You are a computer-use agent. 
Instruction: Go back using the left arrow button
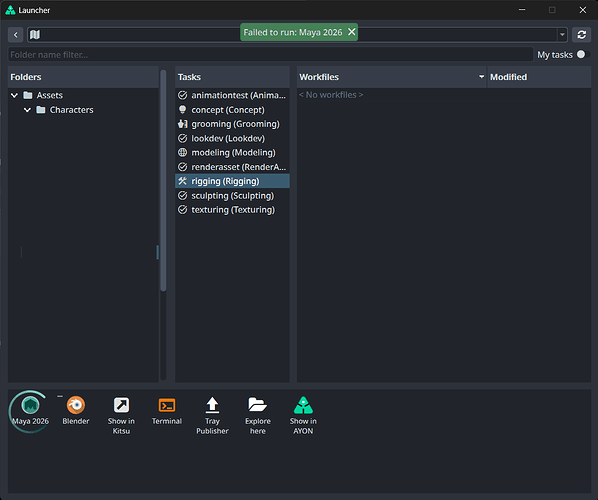[x=16, y=35]
